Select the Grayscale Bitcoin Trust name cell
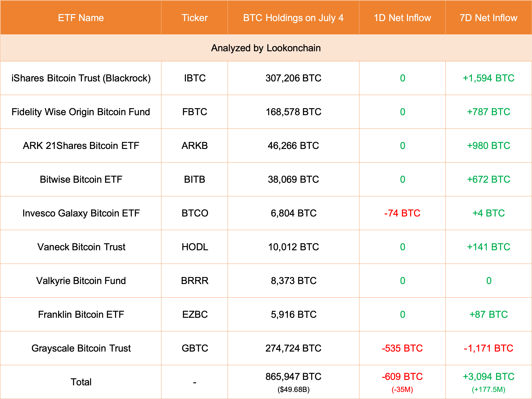Viewport: 532px width, 399px height. 81,348
